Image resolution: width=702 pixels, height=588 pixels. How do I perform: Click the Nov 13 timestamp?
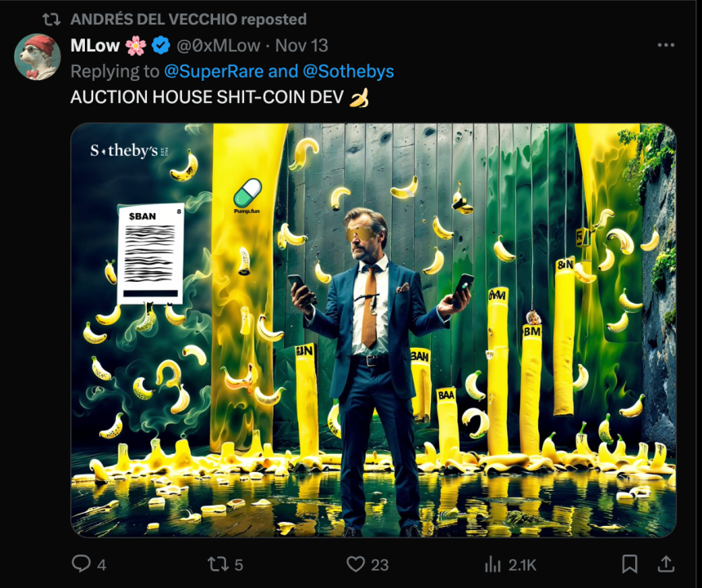[301, 45]
